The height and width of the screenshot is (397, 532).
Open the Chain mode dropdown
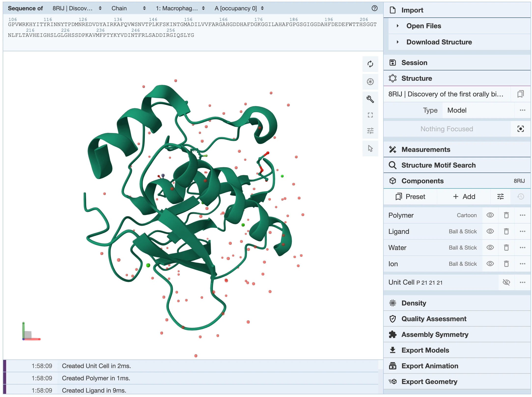(128, 8)
